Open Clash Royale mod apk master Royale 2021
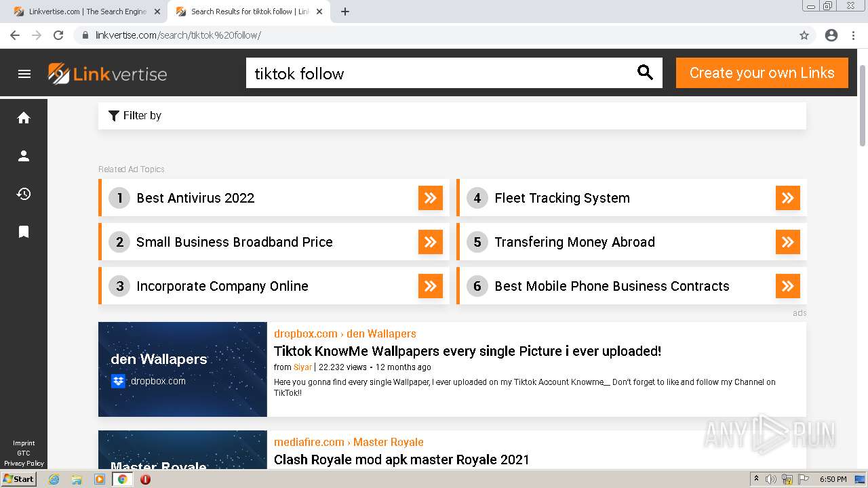 pos(401,460)
